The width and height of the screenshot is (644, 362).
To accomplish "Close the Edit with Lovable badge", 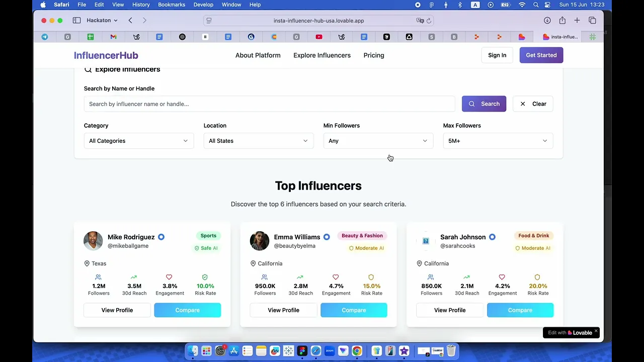I will 596,331.
